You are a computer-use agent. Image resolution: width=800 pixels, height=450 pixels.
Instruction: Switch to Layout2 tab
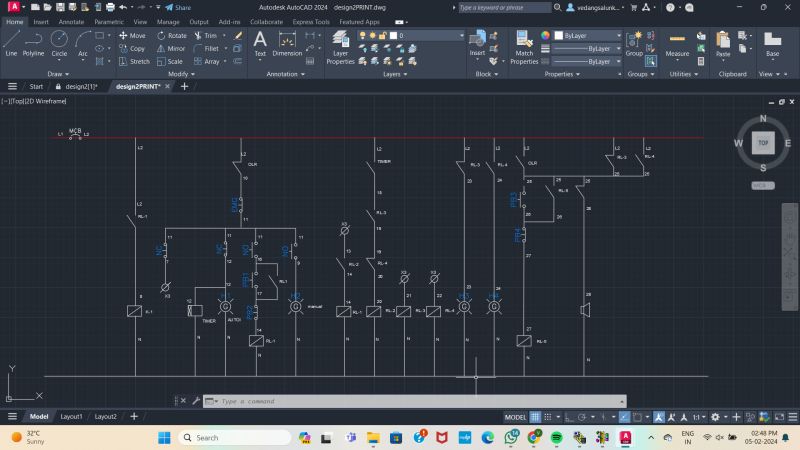pyautogui.click(x=105, y=416)
